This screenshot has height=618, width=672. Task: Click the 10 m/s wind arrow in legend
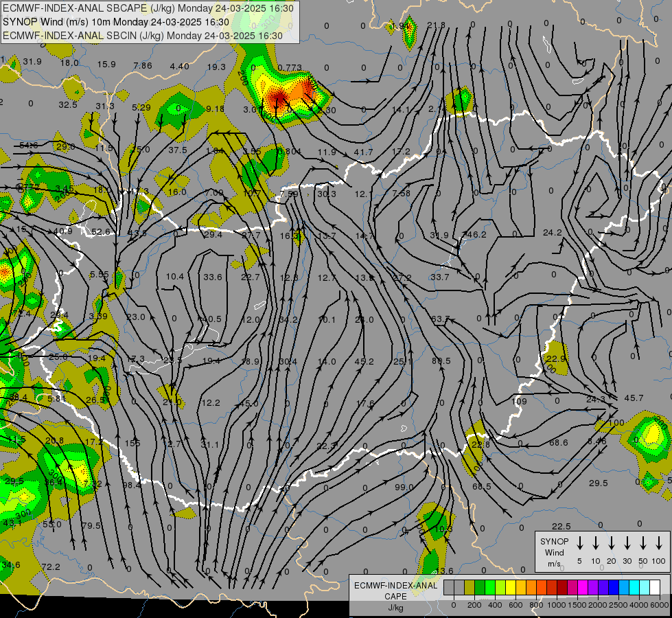tap(595, 542)
